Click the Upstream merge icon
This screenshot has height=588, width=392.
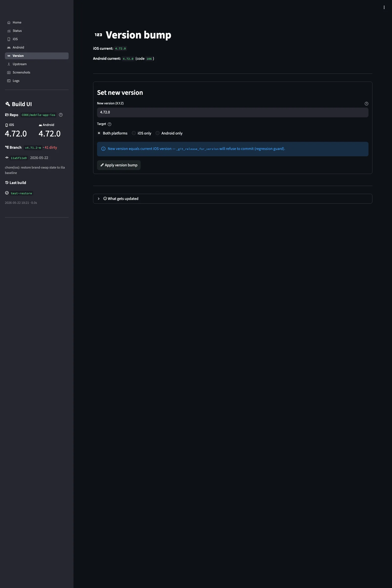click(9, 64)
